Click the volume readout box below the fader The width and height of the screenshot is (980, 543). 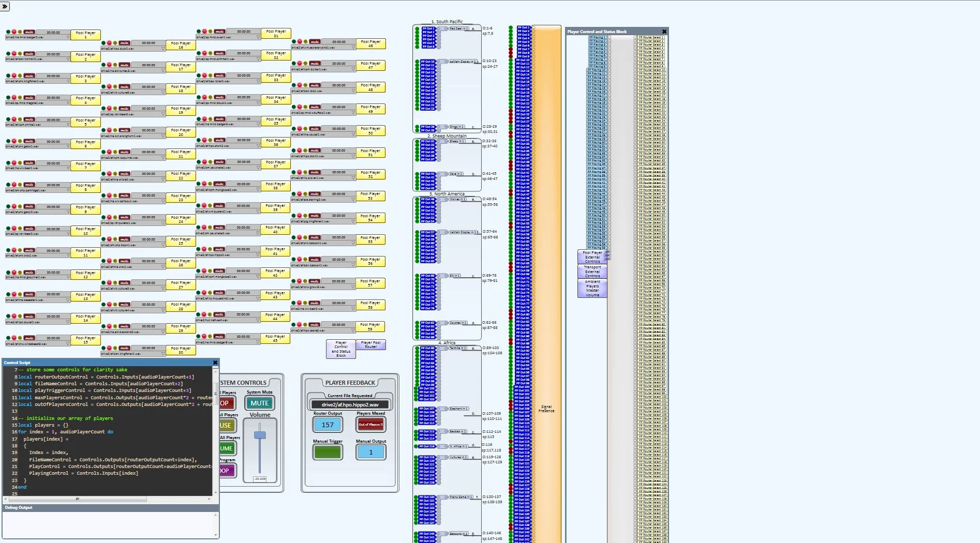point(260,479)
